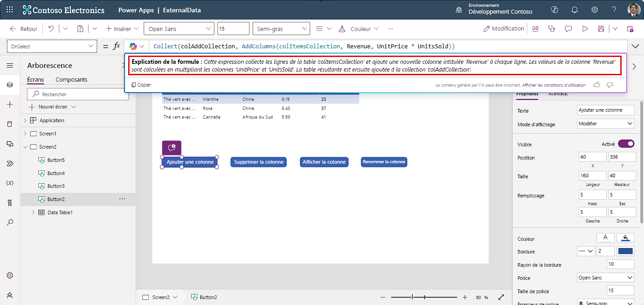Open the Variables (x) icon in sidebar
This screenshot has height=305, width=644.
tap(10, 183)
